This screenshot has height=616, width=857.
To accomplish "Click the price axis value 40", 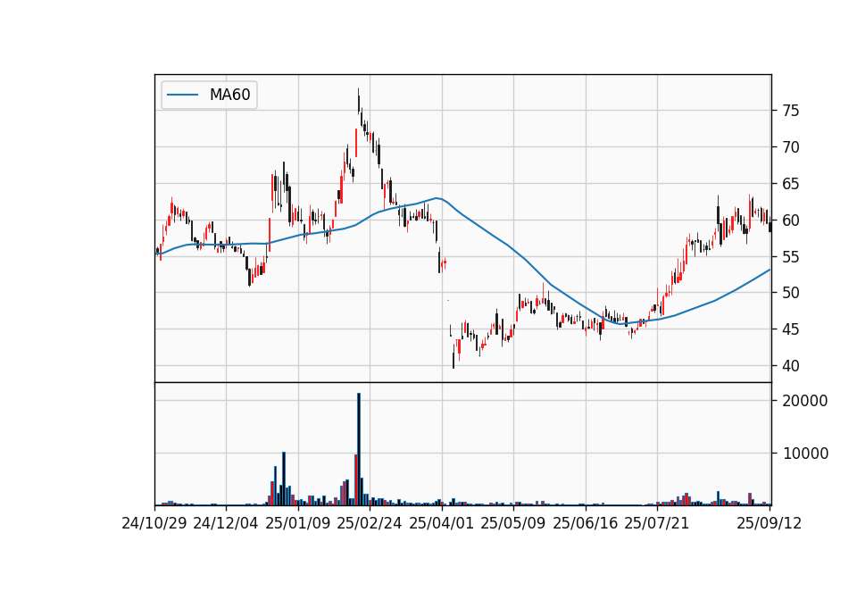I will pos(790,366).
